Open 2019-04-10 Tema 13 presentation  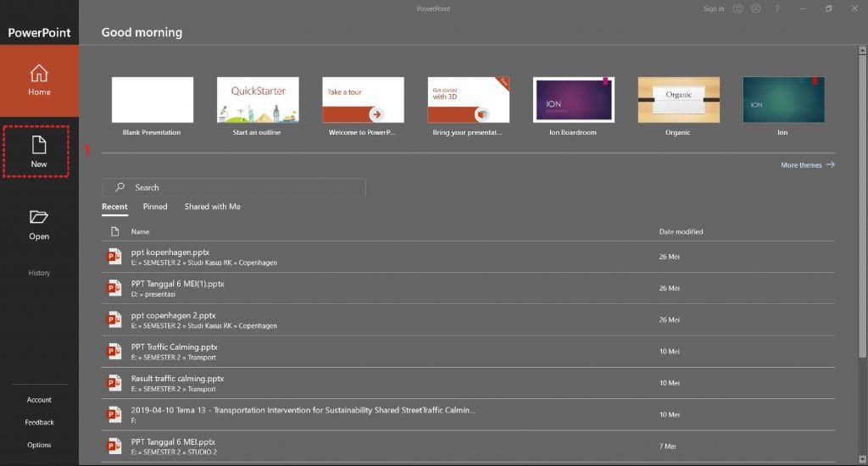[468, 414]
